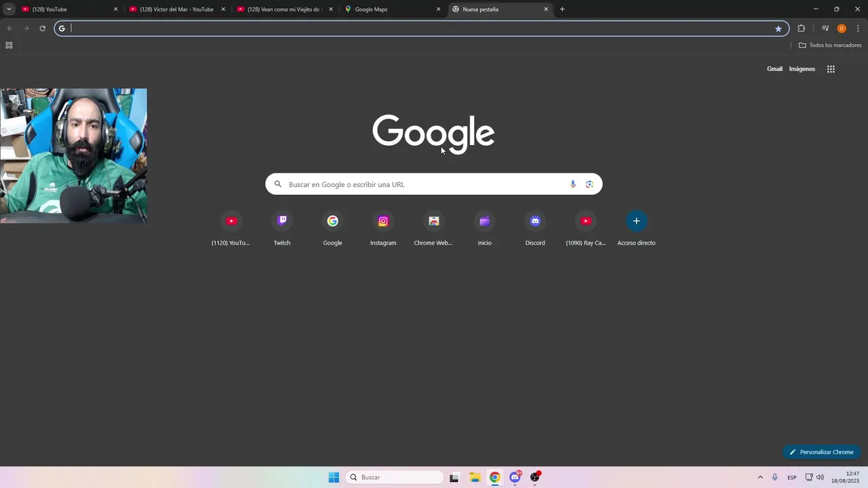Open the (1090) Ray Ca... shortcut
The height and width of the screenshot is (488, 868).
[x=586, y=229]
